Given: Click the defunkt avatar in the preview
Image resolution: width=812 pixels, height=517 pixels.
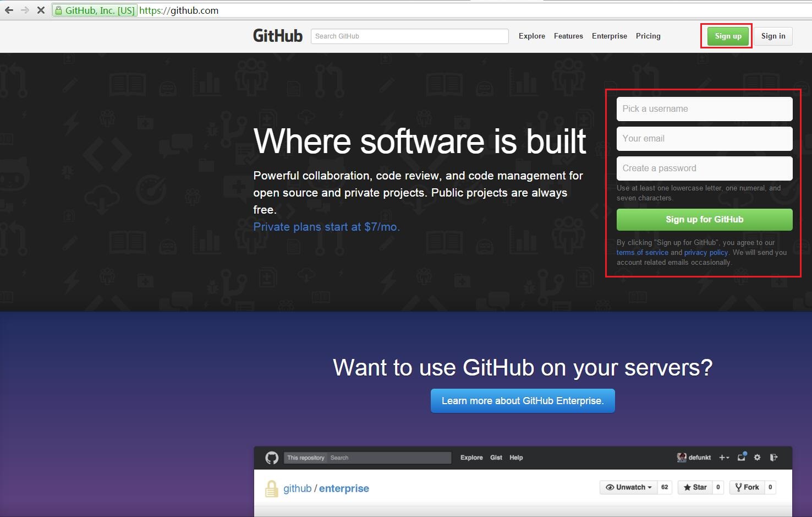Looking at the screenshot, I should click(x=682, y=458).
